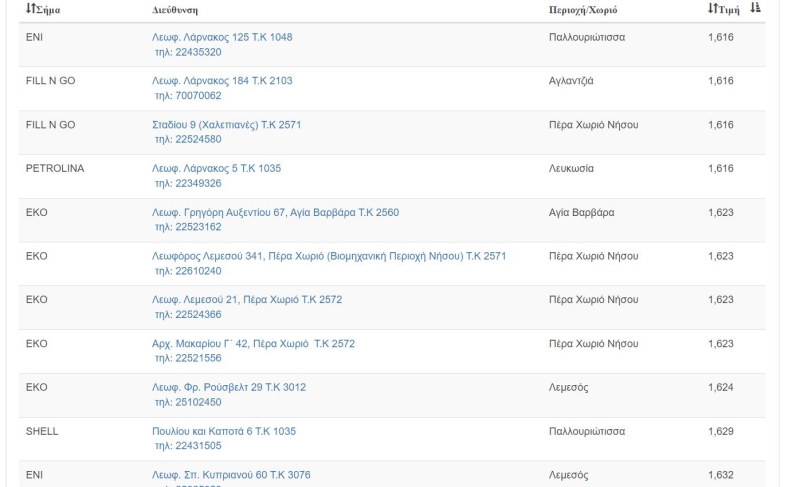Select the Διεύθυνση column header
The height and width of the screenshot is (487, 800).
coord(175,10)
